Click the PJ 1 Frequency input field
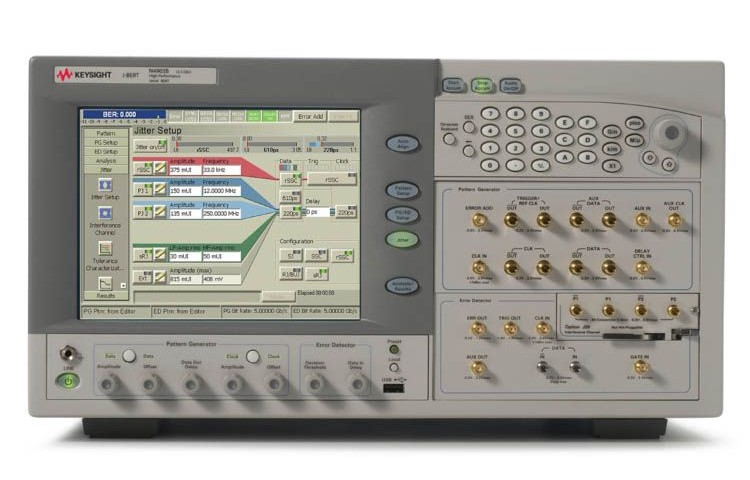Viewport: 750px width, 480px height. [221, 190]
